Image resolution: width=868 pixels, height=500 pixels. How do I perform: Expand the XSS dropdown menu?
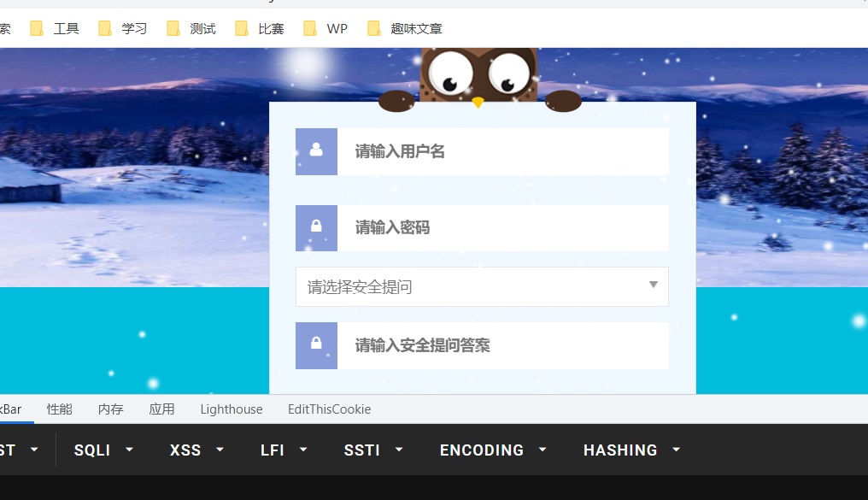[196, 450]
